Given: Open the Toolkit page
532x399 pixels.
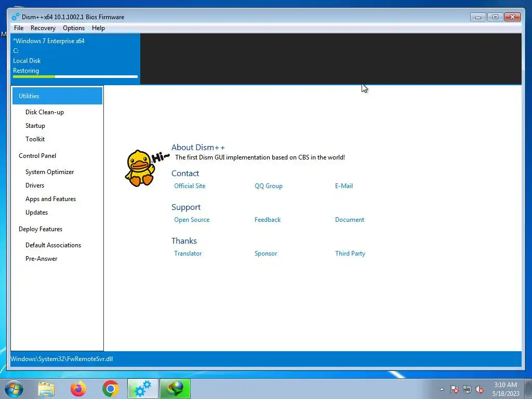Looking at the screenshot, I should coord(35,139).
